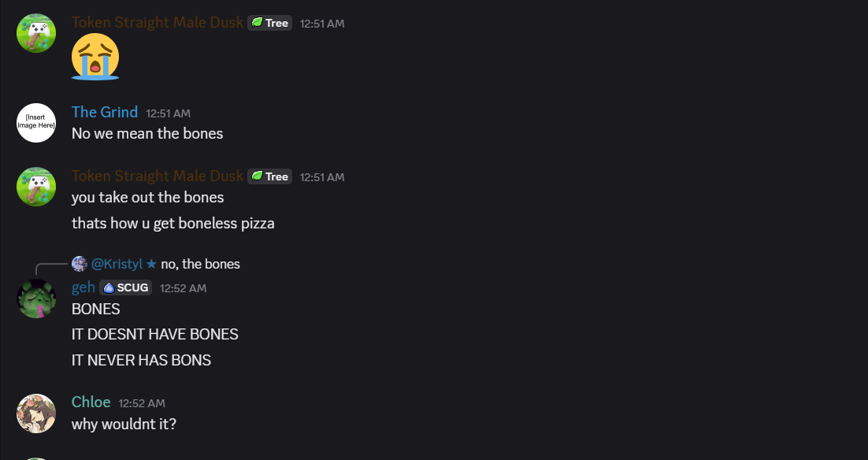The height and width of the screenshot is (460, 868).
Task: Click the @Kristyl mention in reply
Action: click(x=118, y=264)
